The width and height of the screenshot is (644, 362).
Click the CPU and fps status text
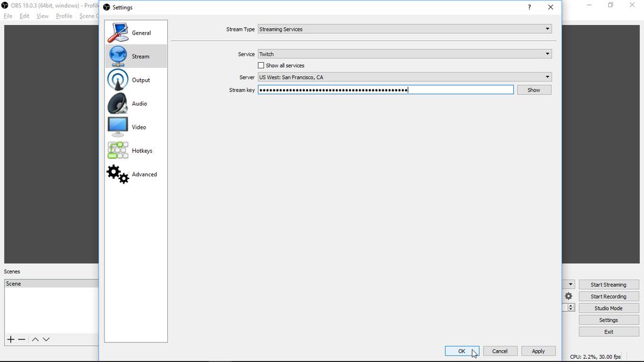596,357
